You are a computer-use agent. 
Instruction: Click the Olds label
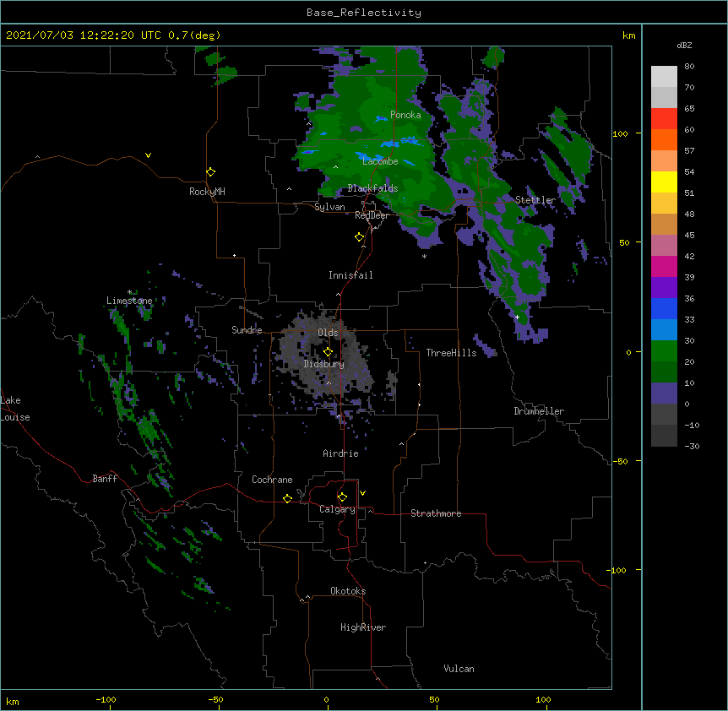[x=328, y=333]
